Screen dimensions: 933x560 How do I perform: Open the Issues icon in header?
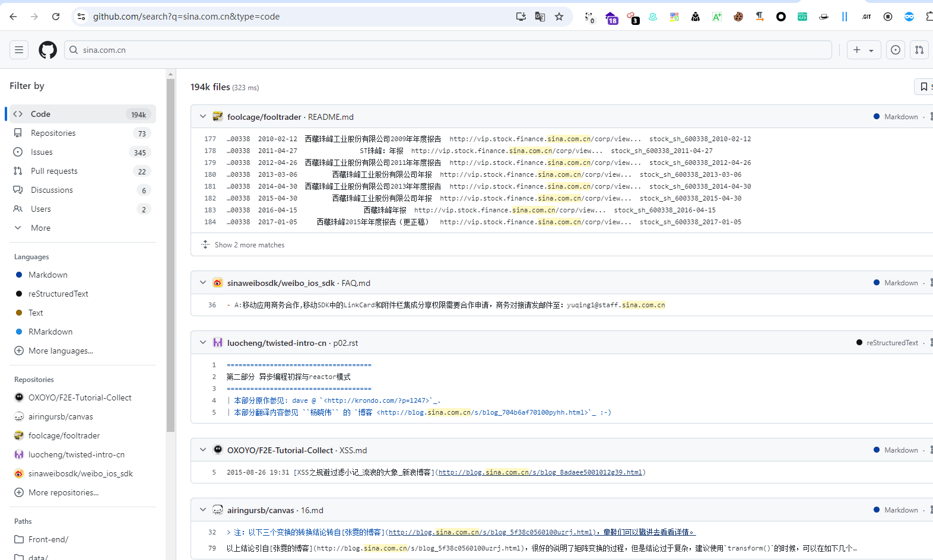tap(896, 50)
